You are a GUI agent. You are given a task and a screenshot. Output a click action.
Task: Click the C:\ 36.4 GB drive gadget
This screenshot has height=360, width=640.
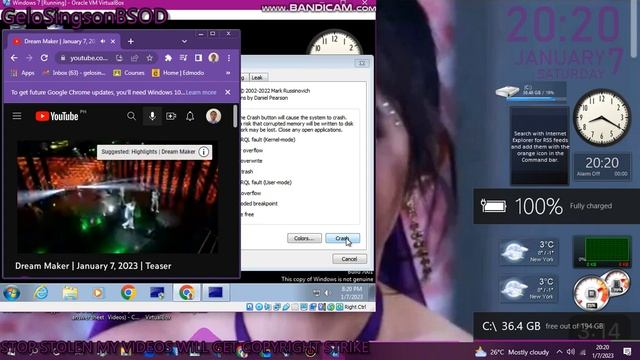[556, 326]
